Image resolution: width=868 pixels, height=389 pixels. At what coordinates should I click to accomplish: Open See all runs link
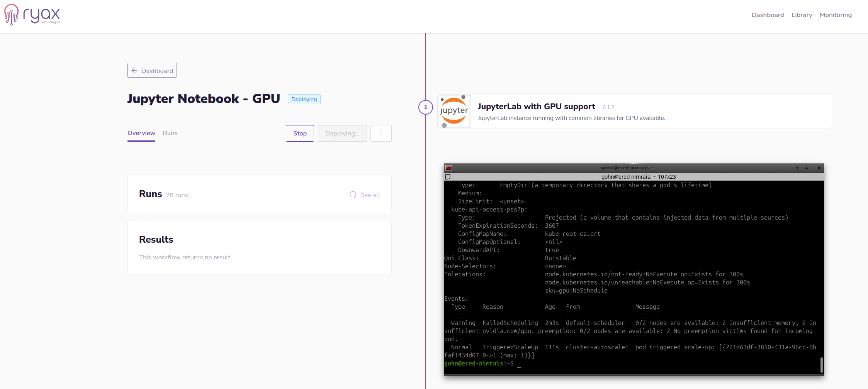coord(370,195)
